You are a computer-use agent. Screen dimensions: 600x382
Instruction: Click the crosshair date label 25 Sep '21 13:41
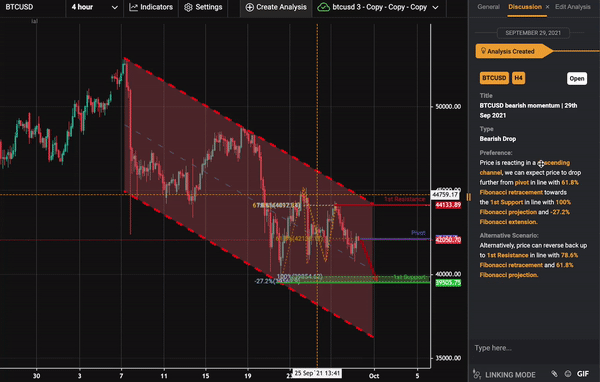click(317, 373)
